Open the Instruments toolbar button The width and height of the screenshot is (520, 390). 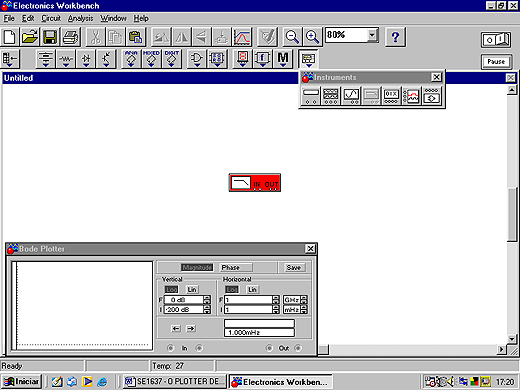coord(308,59)
